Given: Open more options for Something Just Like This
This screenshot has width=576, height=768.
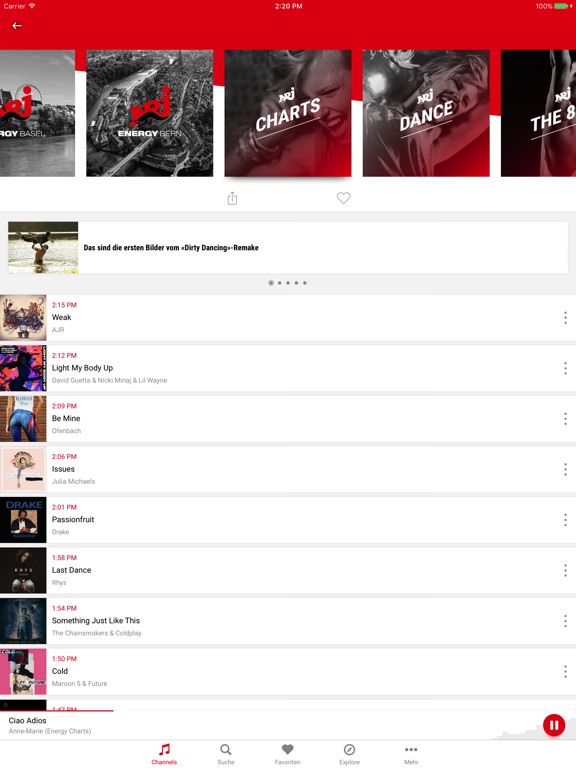Looking at the screenshot, I should pyautogui.click(x=565, y=621).
